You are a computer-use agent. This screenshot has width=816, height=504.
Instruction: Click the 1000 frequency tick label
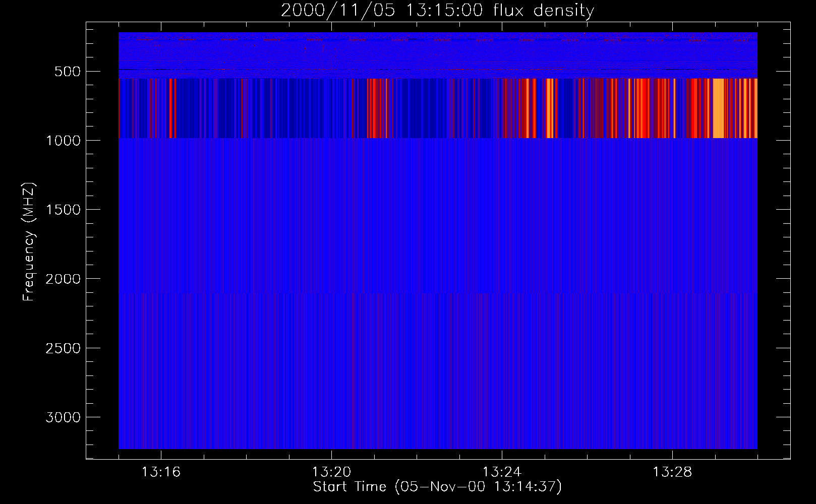coord(63,141)
